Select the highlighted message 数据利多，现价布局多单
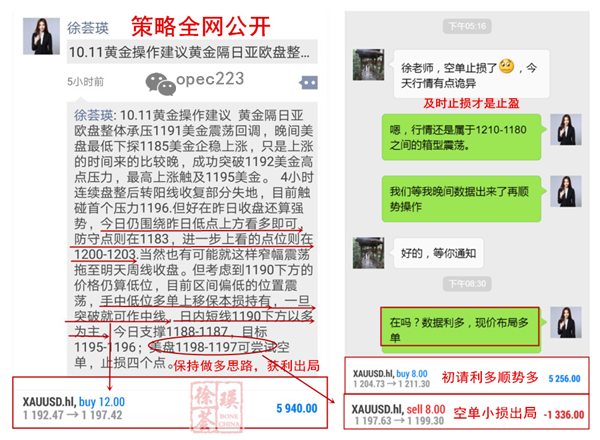The height and width of the screenshot is (440, 600). click(x=460, y=327)
